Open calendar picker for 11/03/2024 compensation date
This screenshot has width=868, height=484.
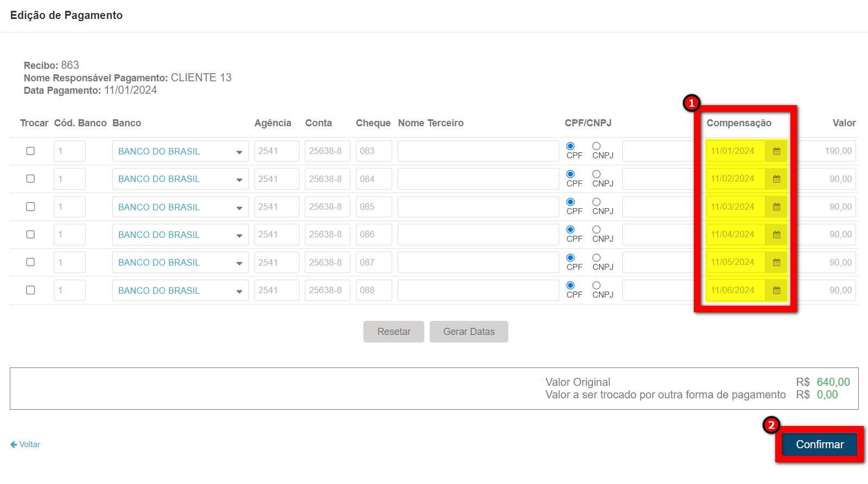click(x=776, y=207)
